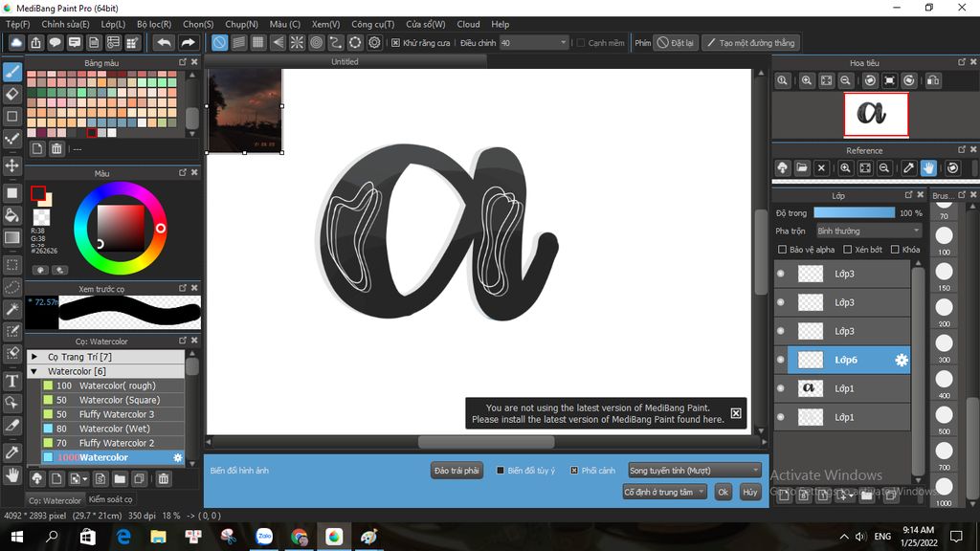Open the Lớp(L) menu
980x551 pixels.
click(x=113, y=24)
